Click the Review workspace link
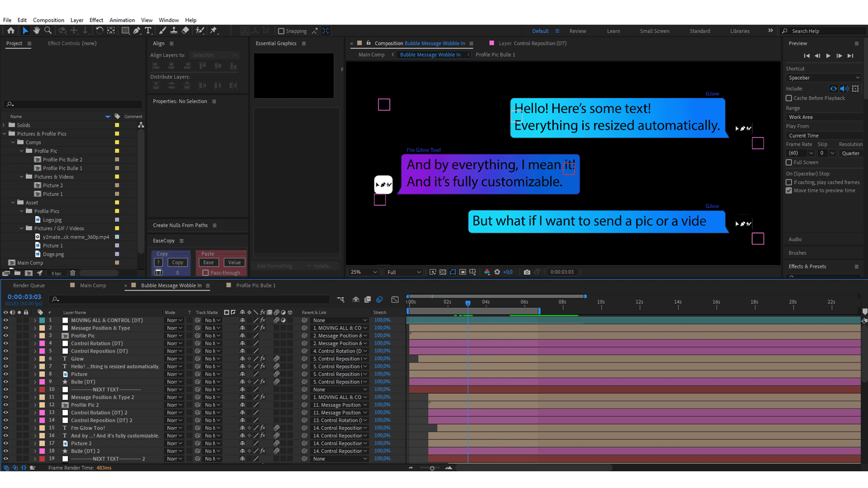The width and height of the screenshot is (868, 488). coord(577,31)
